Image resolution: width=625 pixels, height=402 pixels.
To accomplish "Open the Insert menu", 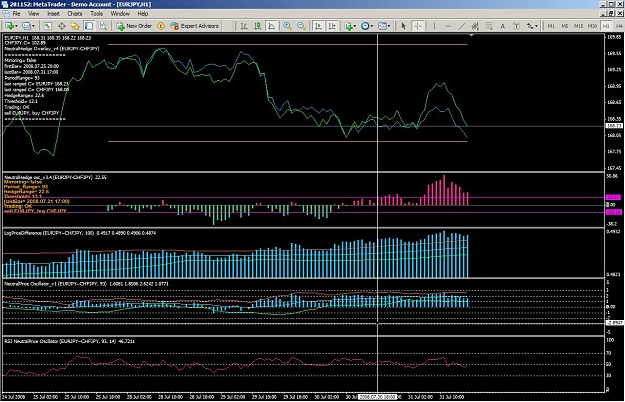I will (x=53, y=14).
